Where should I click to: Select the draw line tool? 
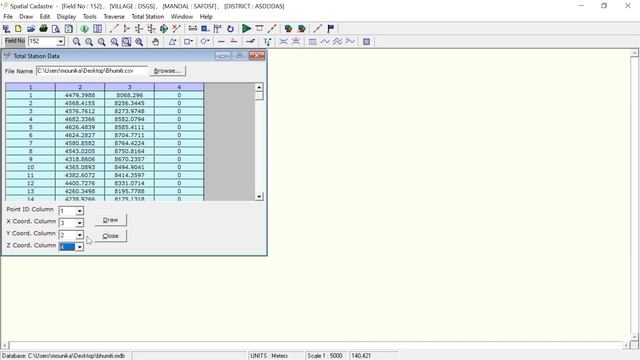114,29
